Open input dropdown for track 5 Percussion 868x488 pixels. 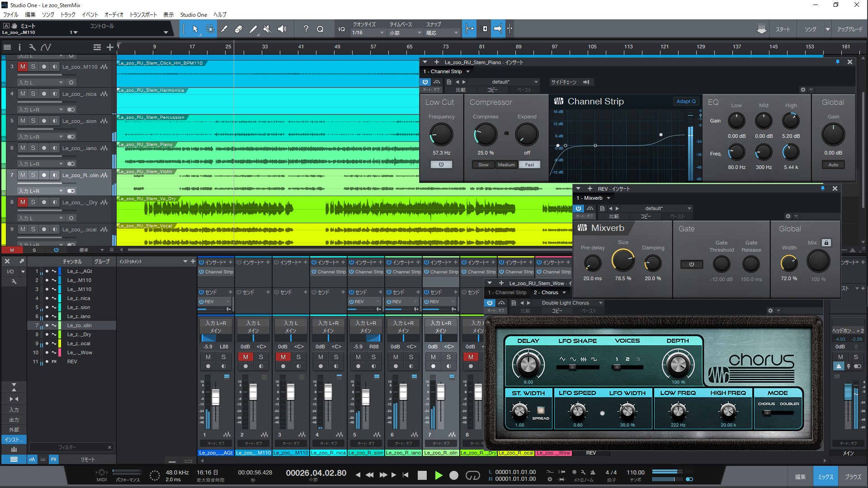coord(41,136)
